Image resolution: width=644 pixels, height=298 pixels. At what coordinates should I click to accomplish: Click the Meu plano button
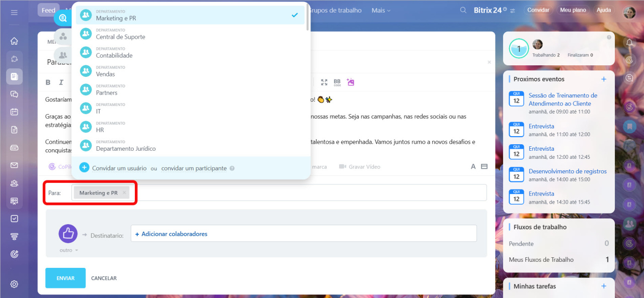click(x=573, y=10)
